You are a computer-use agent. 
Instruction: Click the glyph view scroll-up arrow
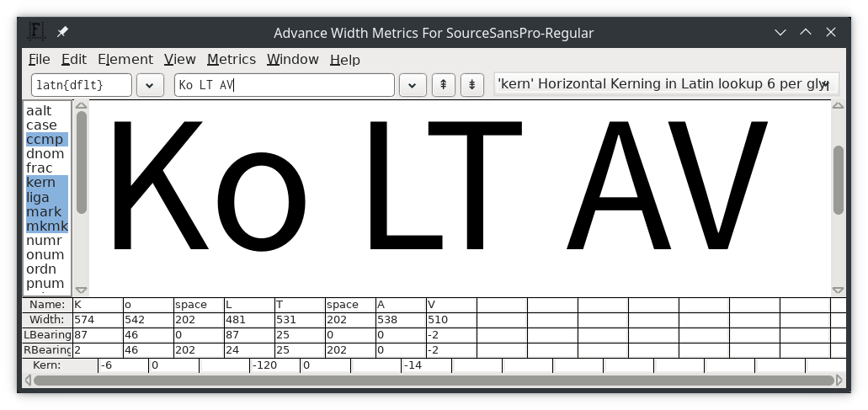838,105
